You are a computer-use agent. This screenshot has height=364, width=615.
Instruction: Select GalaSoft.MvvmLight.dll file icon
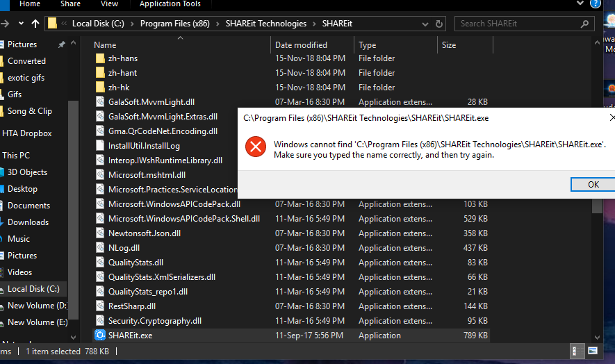(x=100, y=102)
